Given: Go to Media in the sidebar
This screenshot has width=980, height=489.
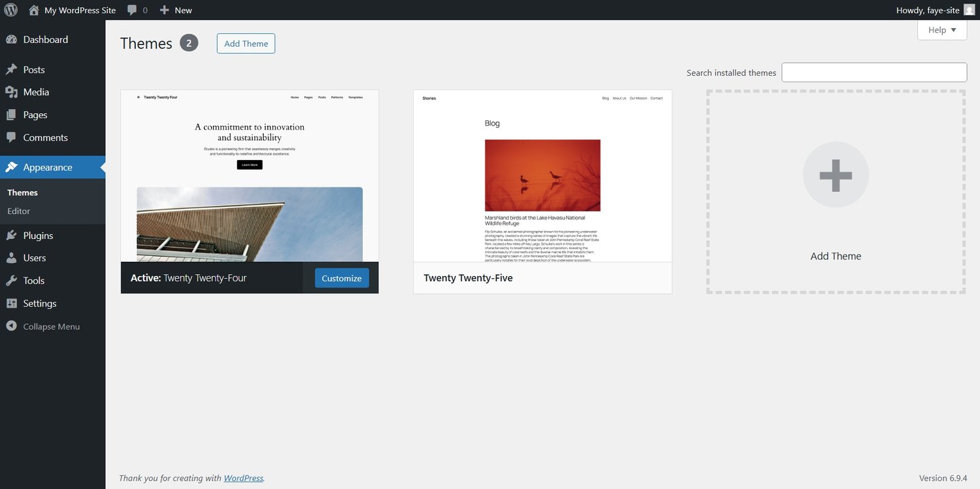Looking at the screenshot, I should pyautogui.click(x=52, y=92).
